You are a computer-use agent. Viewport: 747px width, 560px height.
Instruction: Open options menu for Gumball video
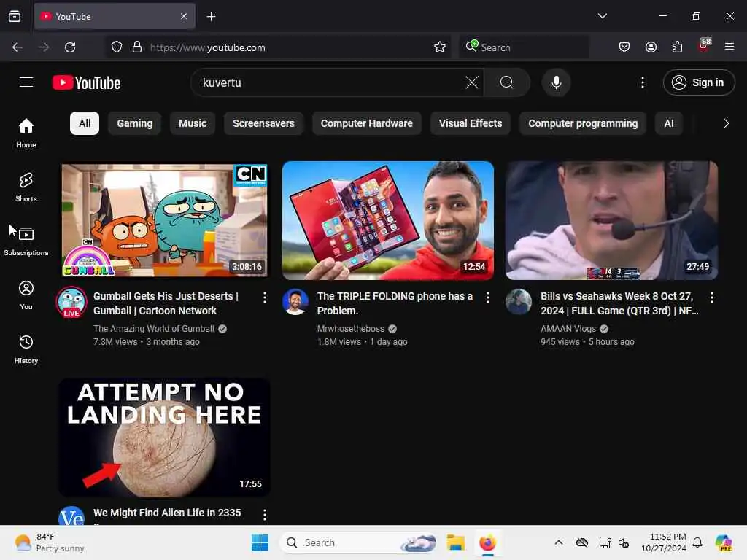(264, 297)
